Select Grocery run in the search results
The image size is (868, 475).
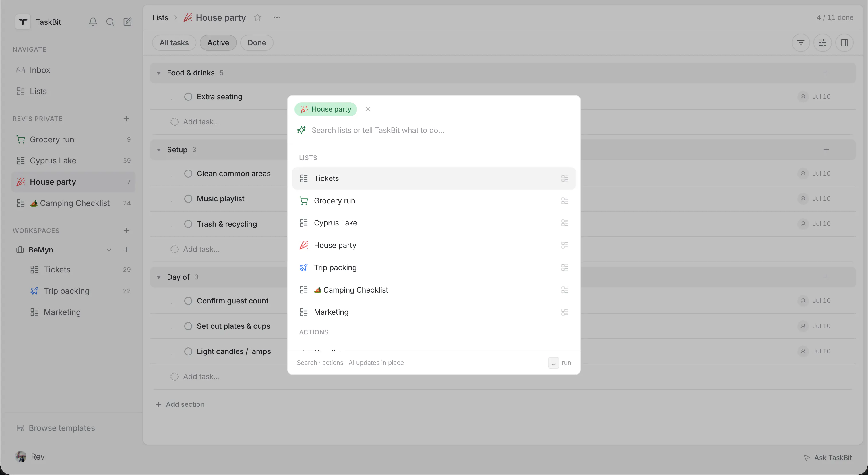tap(434, 200)
